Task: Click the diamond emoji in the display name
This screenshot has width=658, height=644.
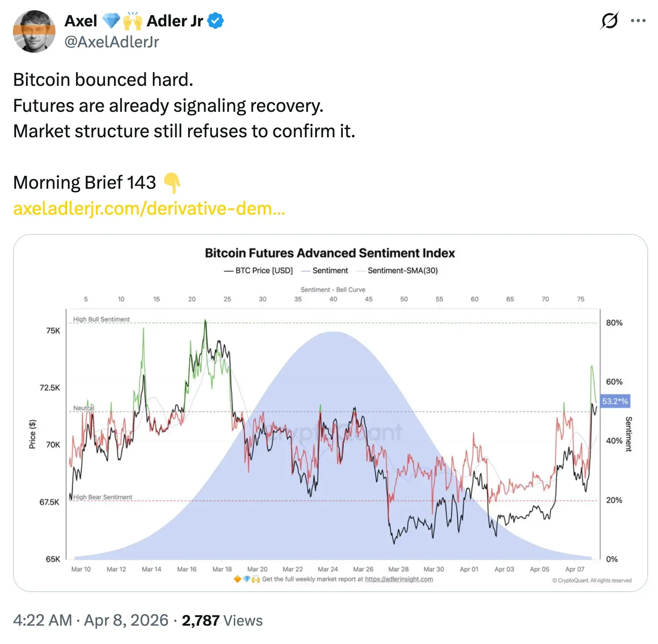Action: (x=111, y=21)
